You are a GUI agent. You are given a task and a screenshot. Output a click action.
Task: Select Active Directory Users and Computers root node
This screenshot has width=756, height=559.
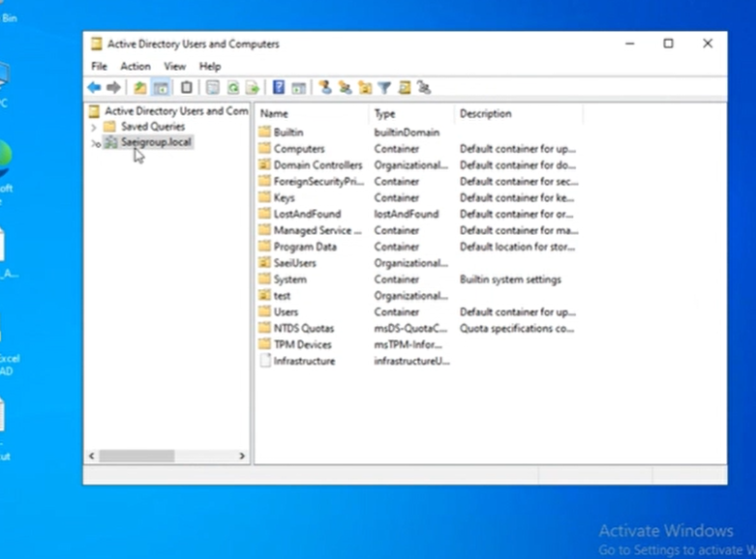point(176,111)
